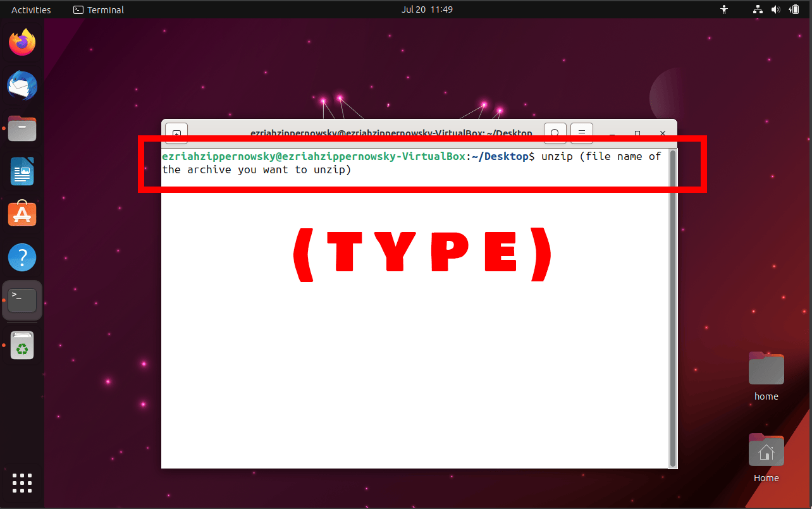Open Ubuntu Software store
Screen dimensions: 812x509
[22, 214]
